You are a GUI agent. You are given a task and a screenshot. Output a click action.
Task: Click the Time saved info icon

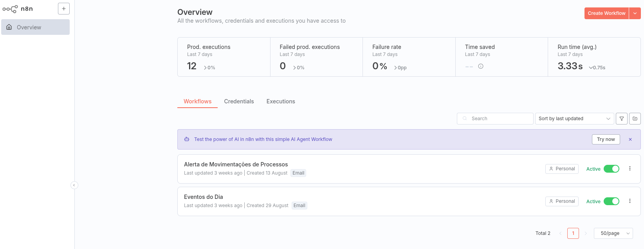coord(481,66)
